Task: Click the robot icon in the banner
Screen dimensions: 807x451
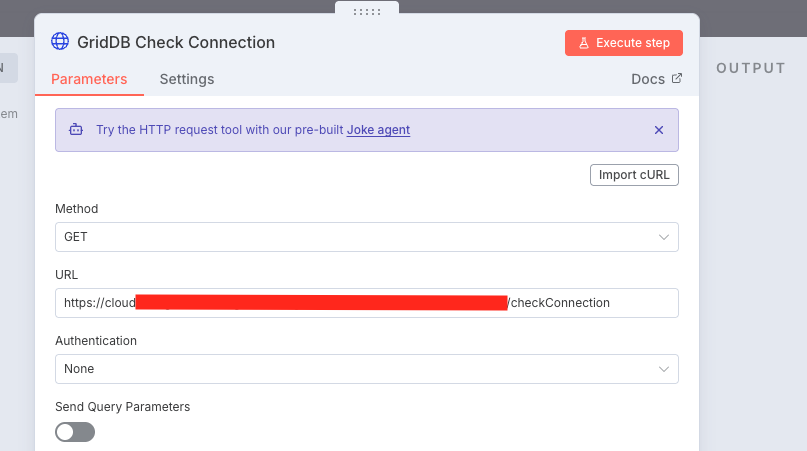Action: click(x=76, y=130)
